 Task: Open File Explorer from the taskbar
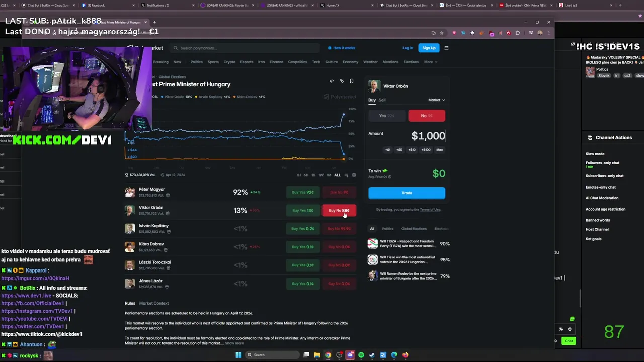pos(317,355)
